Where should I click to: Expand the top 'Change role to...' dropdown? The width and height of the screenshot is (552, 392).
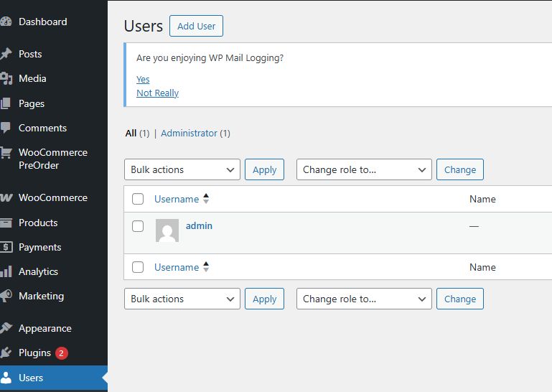(364, 169)
